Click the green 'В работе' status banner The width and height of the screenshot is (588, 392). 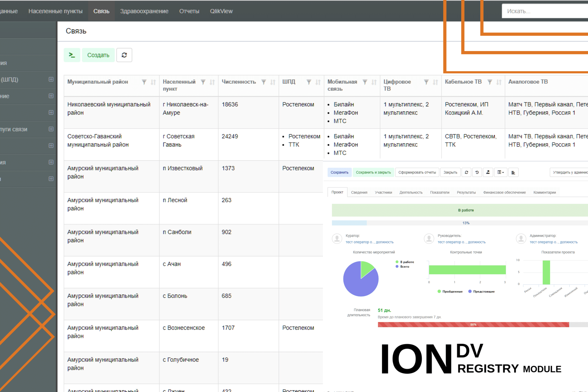coord(460,210)
